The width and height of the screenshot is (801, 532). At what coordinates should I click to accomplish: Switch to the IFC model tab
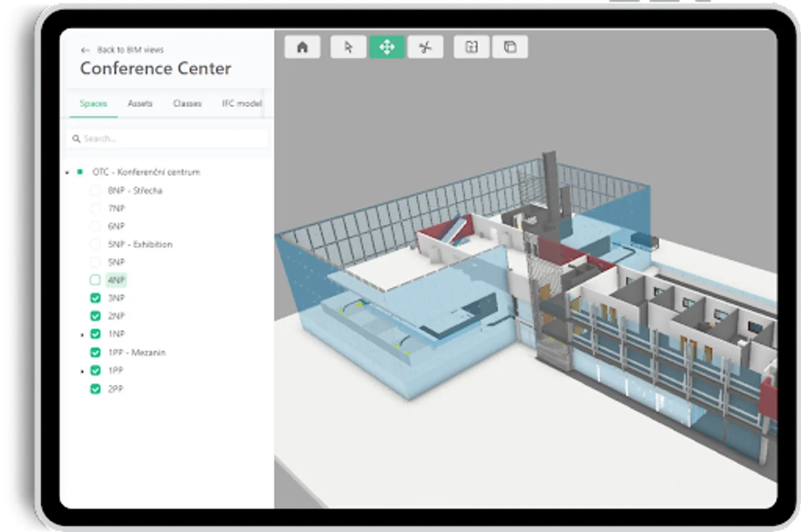point(242,103)
